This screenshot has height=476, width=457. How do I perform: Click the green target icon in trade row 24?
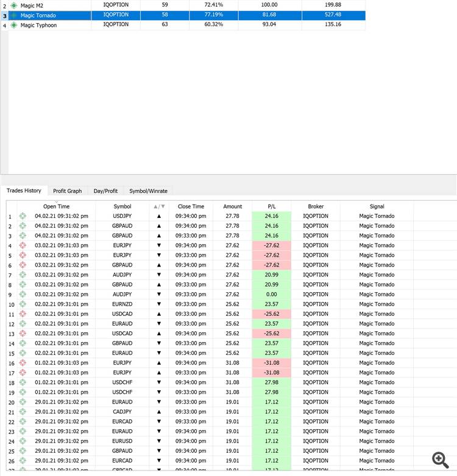pyautogui.click(x=23, y=441)
